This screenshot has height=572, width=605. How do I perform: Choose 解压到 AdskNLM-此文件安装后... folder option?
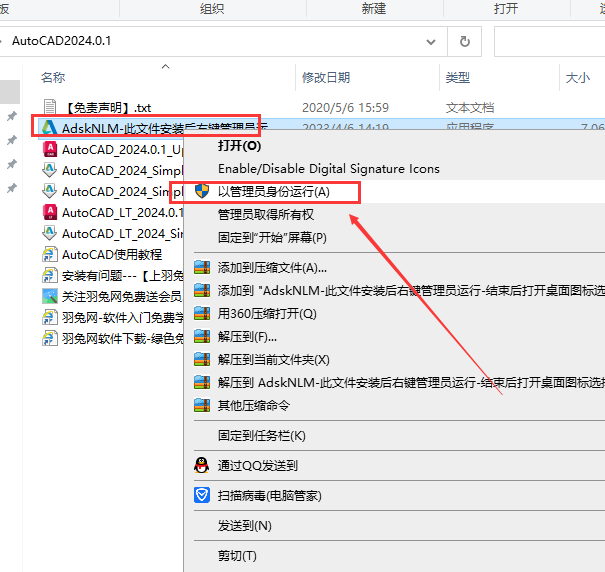[x=411, y=382]
